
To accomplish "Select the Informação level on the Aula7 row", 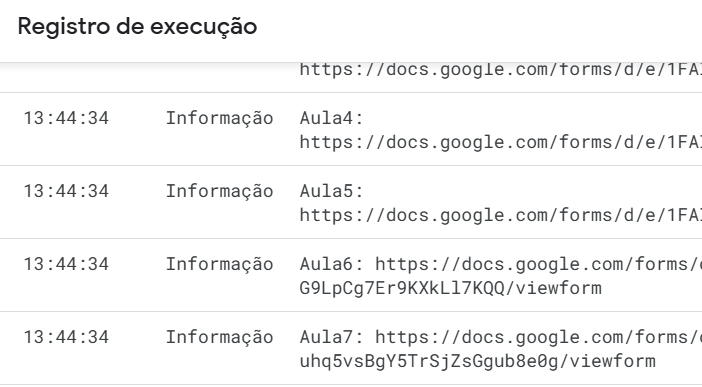I will point(219,338).
